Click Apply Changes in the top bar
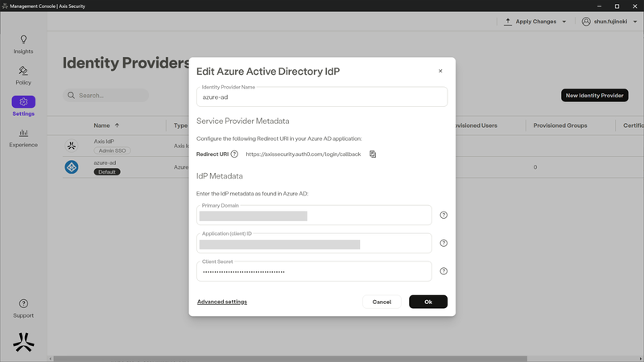The width and height of the screenshot is (644, 362). point(535,22)
